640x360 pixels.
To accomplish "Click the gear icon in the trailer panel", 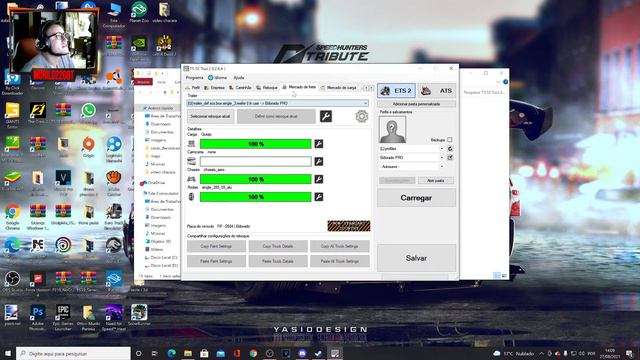I will pos(362,116).
